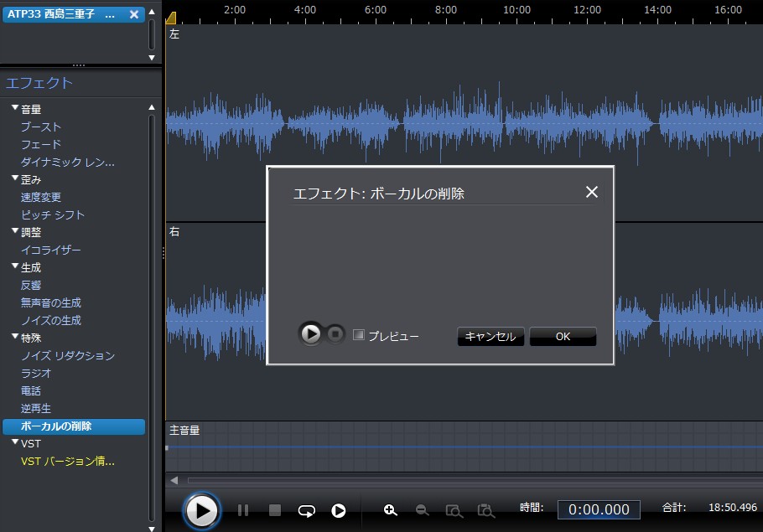Select the ノイズ リダクション effect
The height and width of the screenshot is (532, 763).
(x=67, y=356)
